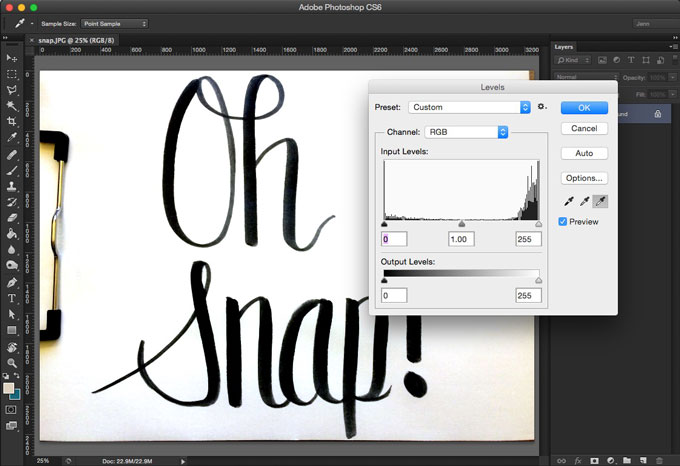Select the History Brush tool
This screenshot has height=466, width=680.
pyautogui.click(x=12, y=202)
